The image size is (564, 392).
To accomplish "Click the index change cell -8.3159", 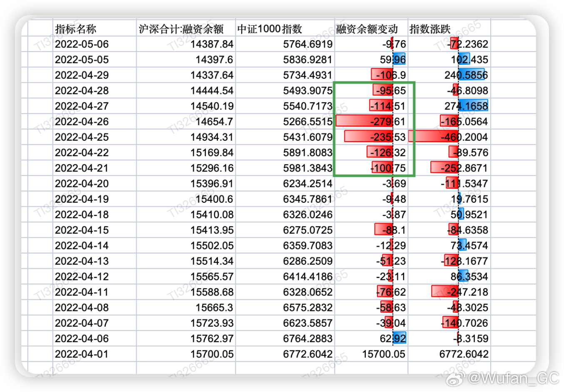I will click(x=449, y=338).
